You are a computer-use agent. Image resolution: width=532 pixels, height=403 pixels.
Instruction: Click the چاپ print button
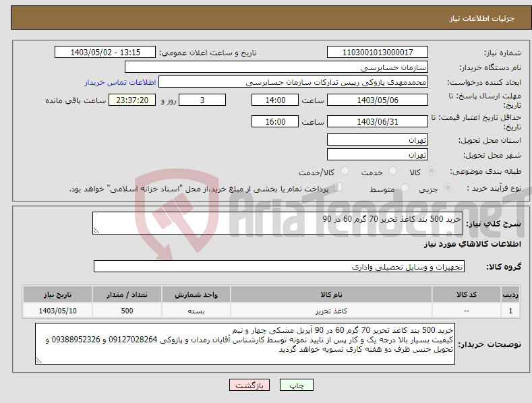coord(296,385)
